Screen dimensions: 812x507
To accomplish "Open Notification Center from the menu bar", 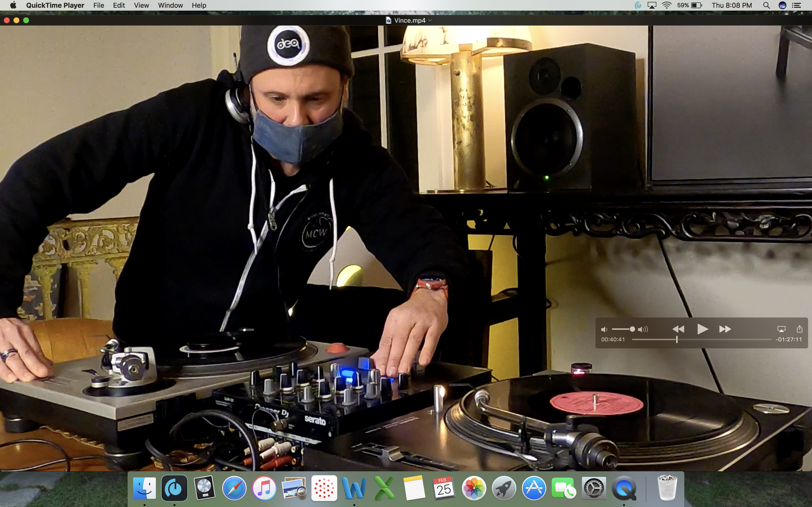I will 797,5.
